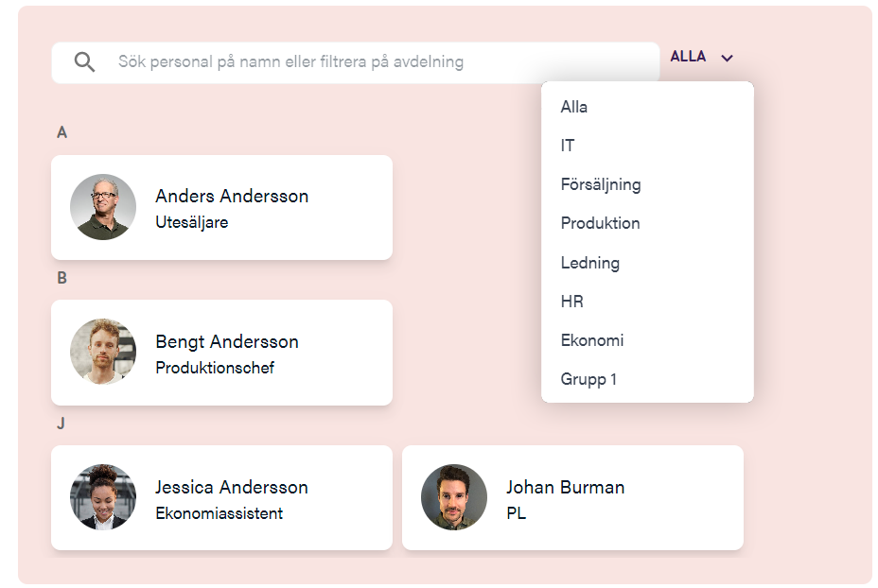Open the Johan Burman PL card
878x588 pixels.
[x=572, y=498]
